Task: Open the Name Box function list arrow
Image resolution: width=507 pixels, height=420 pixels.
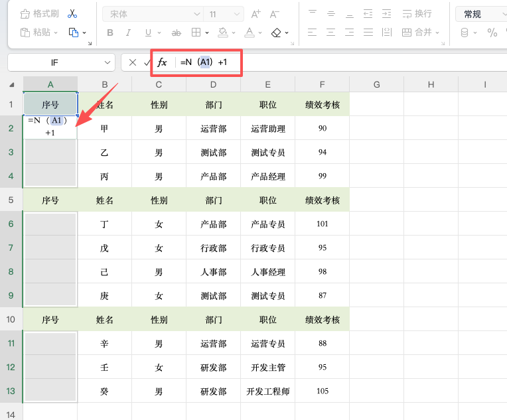Action: click(x=108, y=62)
